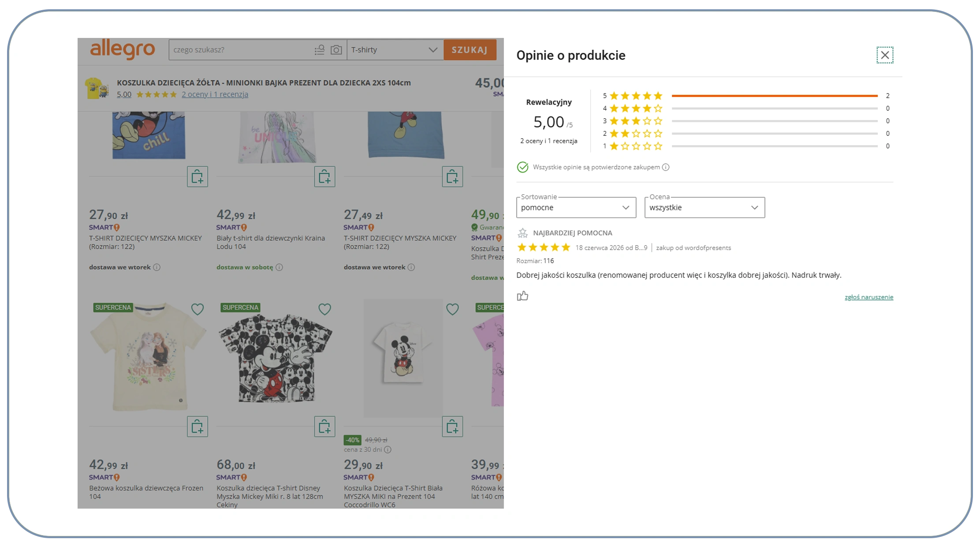The width and height of the screenshot is (980, 547).
Task: Close the Opinie o produkcie panel
Action: (x=884, y=55)
